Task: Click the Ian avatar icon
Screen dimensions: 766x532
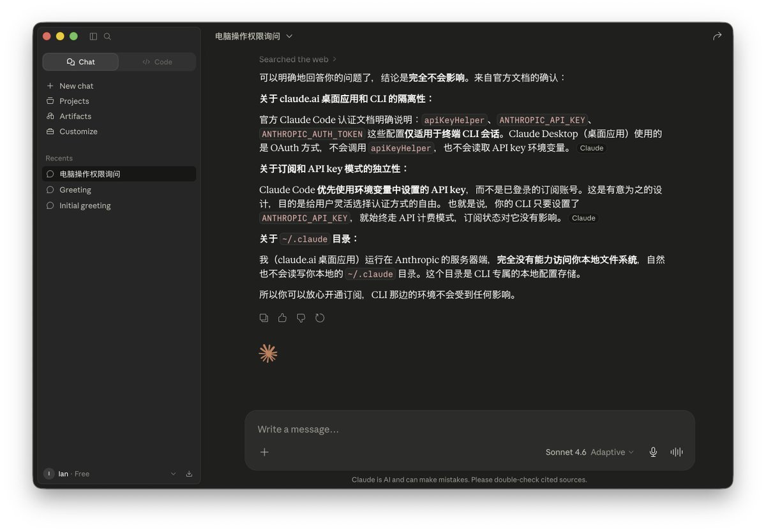Action: (49, 474)
